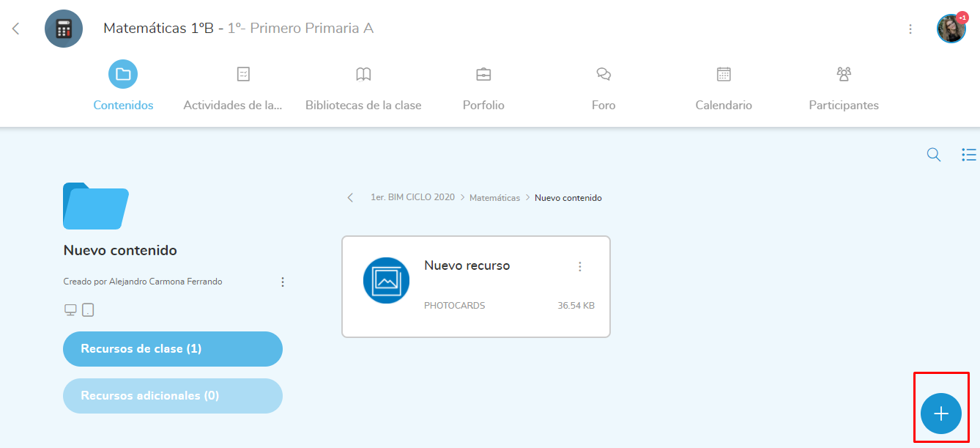980x448 pixels.
Task: Open the Calendario tab
Action: (724, 87)
